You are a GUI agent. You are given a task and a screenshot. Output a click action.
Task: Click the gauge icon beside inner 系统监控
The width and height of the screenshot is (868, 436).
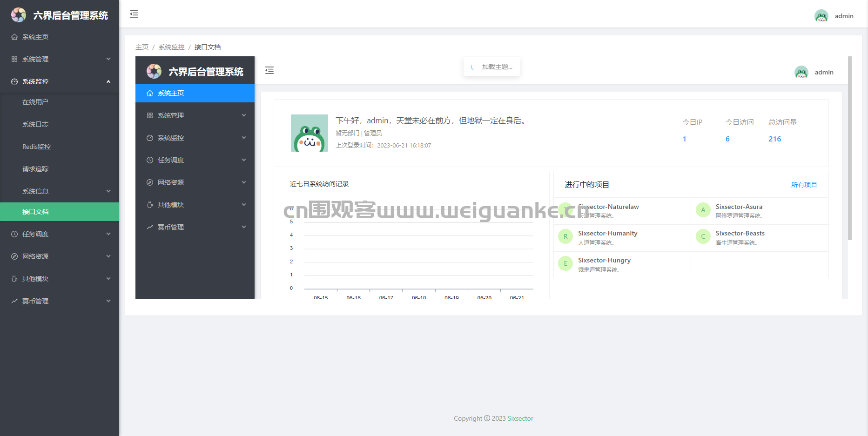pos(150,138)
